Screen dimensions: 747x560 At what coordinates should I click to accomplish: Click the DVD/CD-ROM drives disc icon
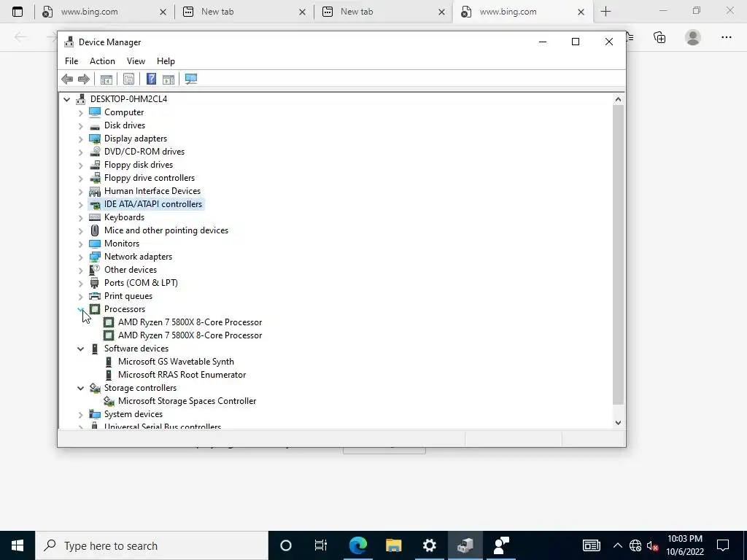[95, 152]
